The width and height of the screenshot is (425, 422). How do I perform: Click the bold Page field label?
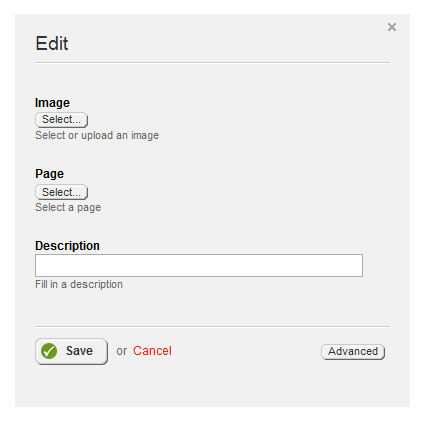[49, 174]
